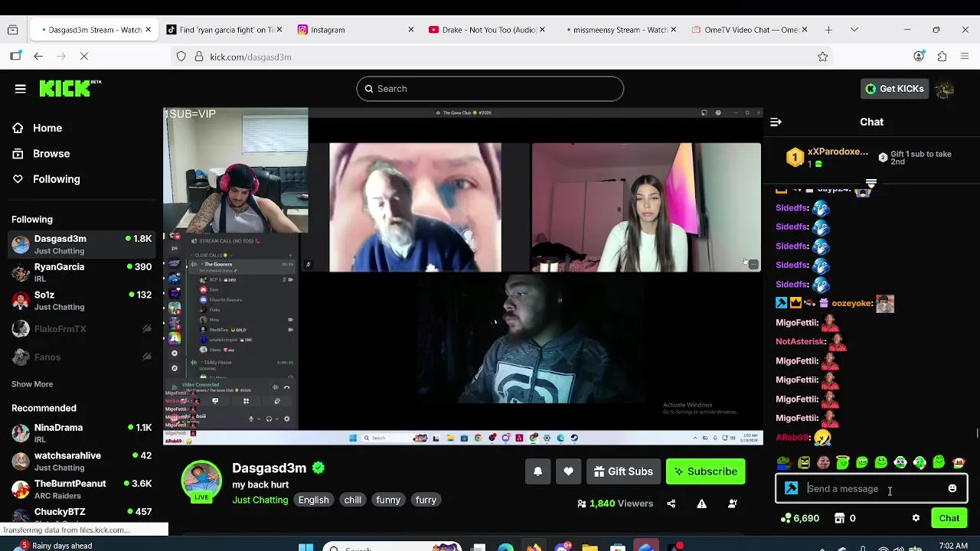980x551 pixels.
Task: Open moderator tools icon next to report
Action: click(x=733, y=504)
